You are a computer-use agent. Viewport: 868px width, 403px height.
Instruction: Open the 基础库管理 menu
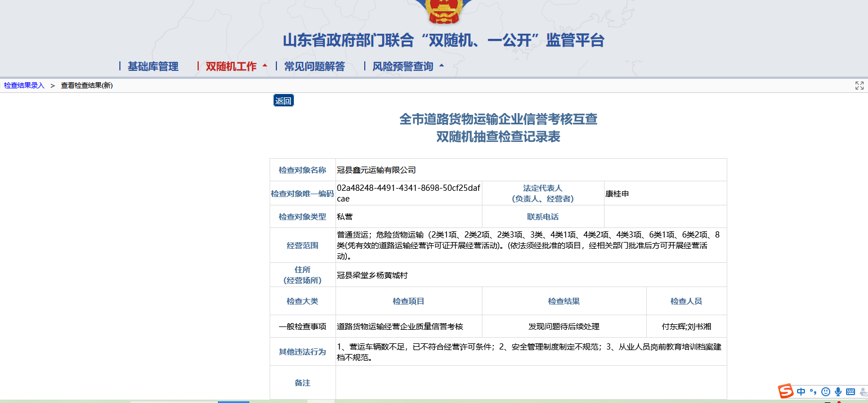pyautogui.click(x=153, y=66)
